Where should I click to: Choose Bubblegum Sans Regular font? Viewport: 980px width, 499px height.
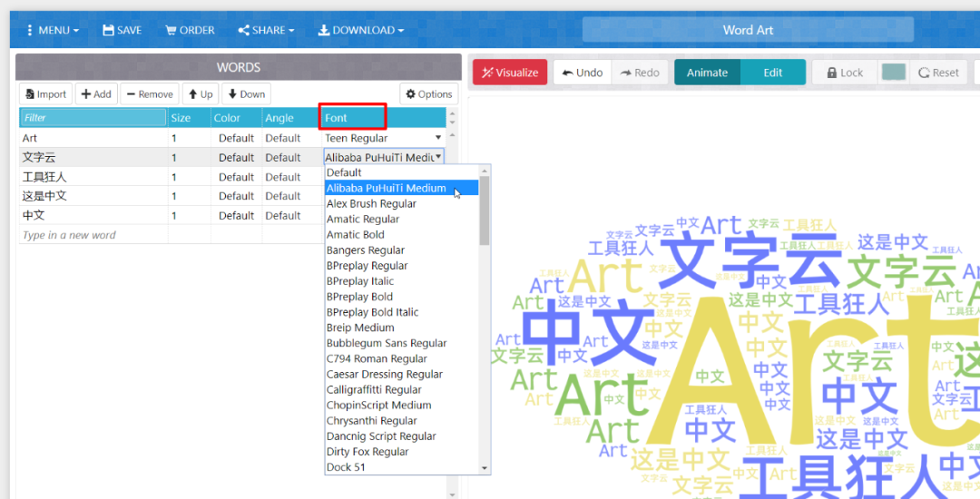tap(402, 343)
